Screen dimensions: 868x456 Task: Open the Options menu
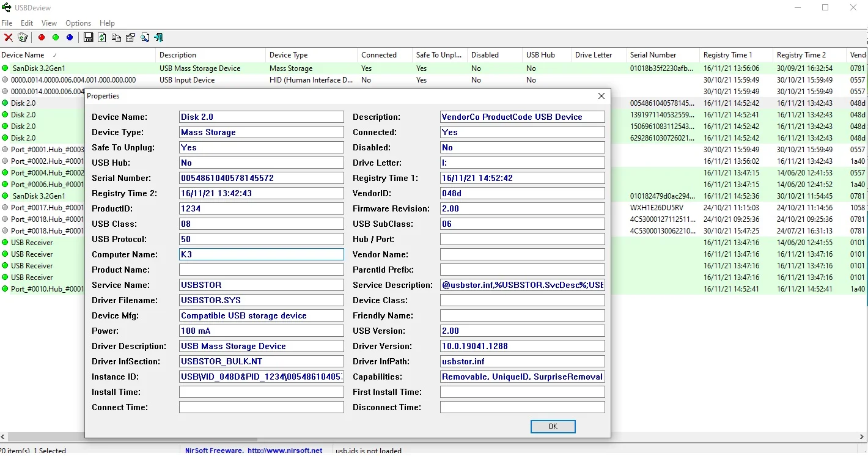[78, 23]
